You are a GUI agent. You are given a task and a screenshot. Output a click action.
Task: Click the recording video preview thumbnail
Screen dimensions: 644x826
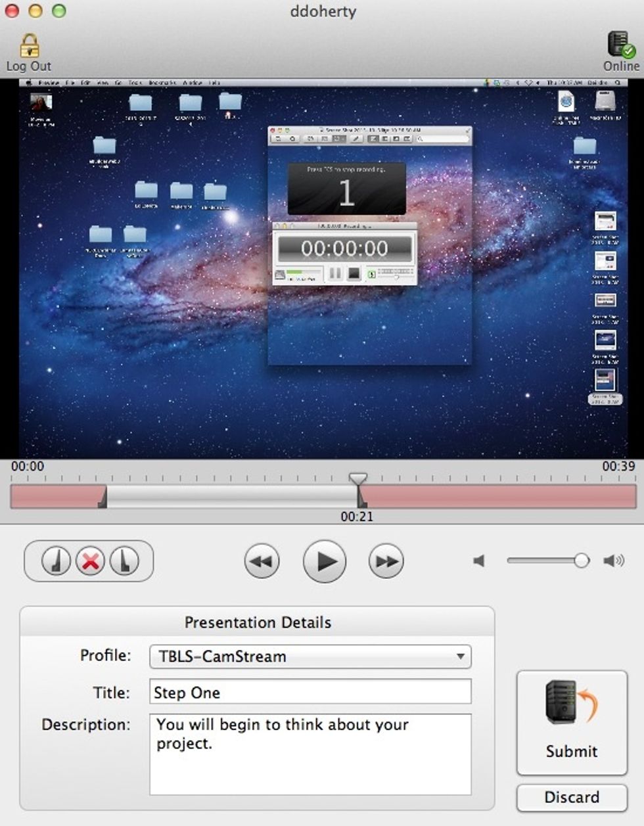(x=322, y=269)
